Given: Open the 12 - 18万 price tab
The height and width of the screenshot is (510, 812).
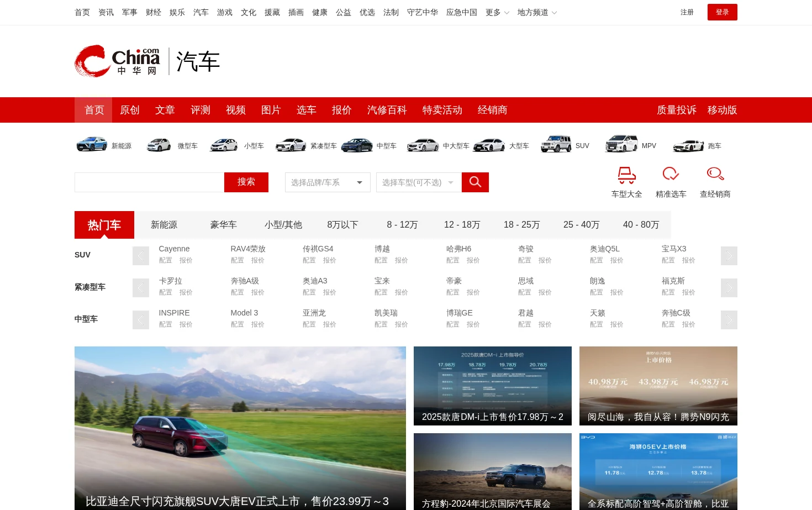Looking at the screenshot, I should tap(462, 225).
